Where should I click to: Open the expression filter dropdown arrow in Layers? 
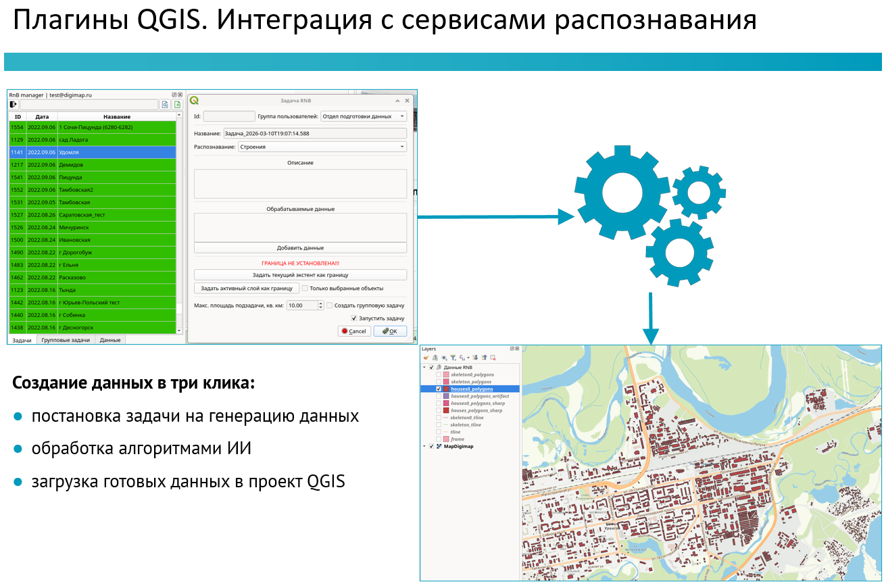click(468, 358)
